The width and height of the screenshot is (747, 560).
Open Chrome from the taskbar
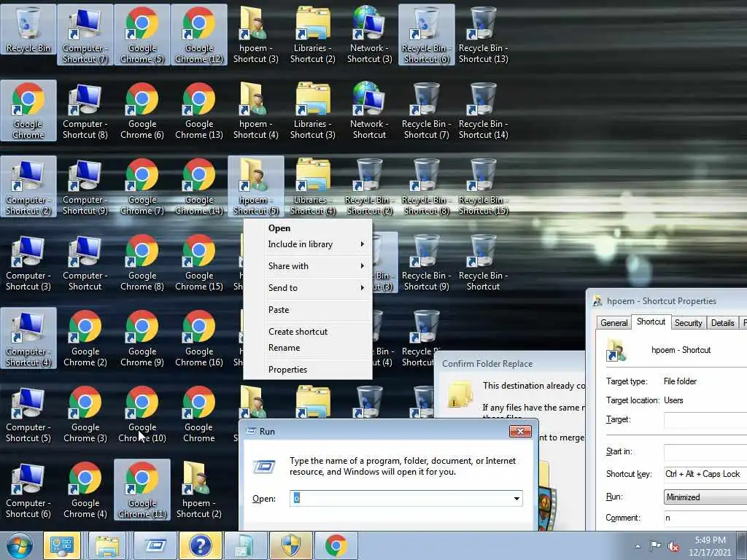click(336, 545)
